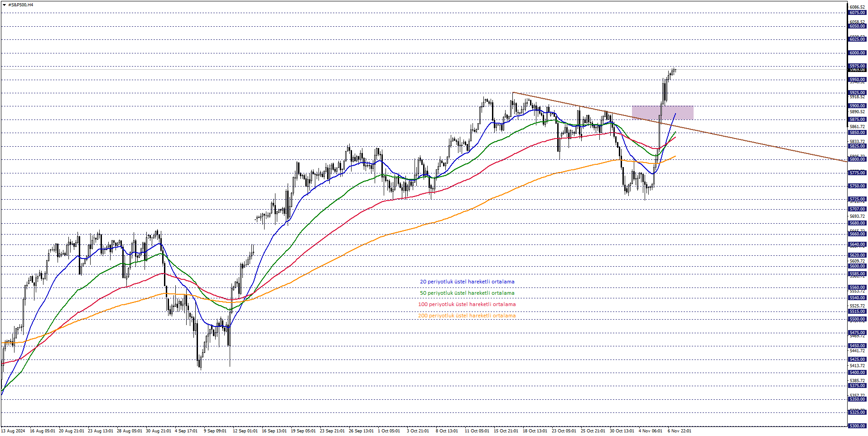Click the 5300.00 price level label
The image size is (868, 436).
857,426
